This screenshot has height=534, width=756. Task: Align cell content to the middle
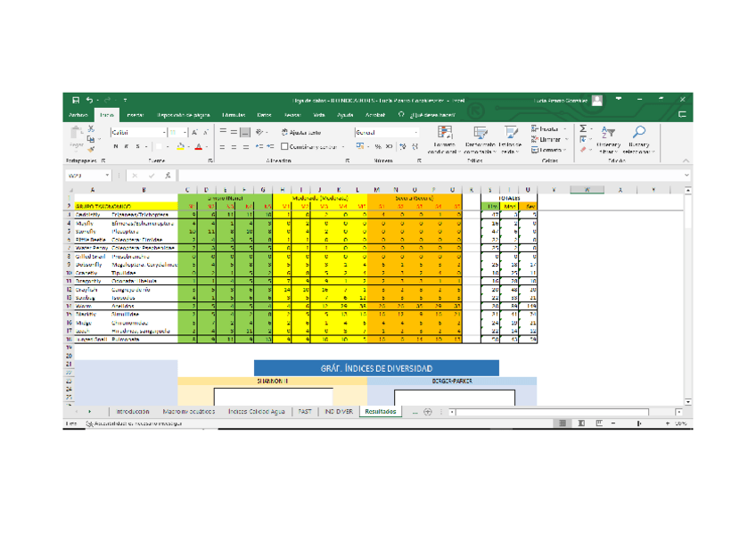click(x=234, y=132)
